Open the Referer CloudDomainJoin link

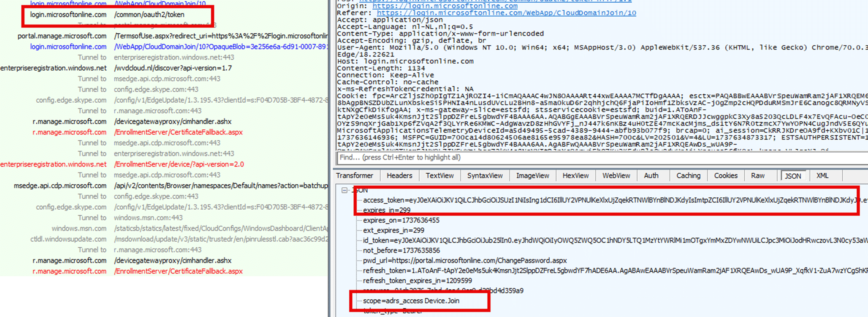[506, 13]
